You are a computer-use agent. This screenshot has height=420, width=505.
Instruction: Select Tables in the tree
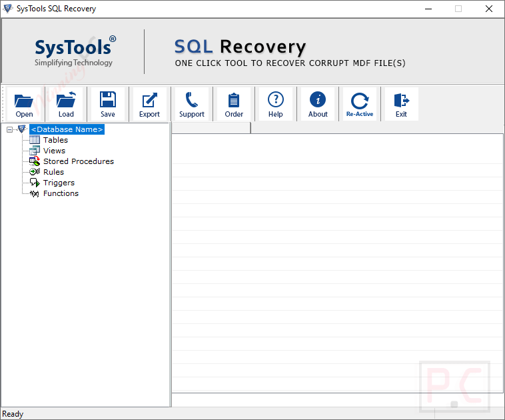coord(56,140)
